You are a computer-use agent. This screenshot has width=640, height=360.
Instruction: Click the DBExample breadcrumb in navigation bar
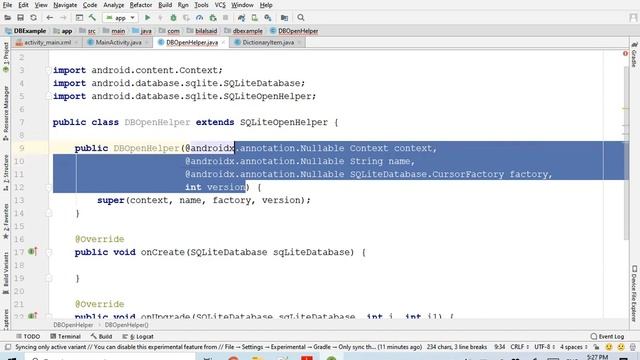(26, 31)
